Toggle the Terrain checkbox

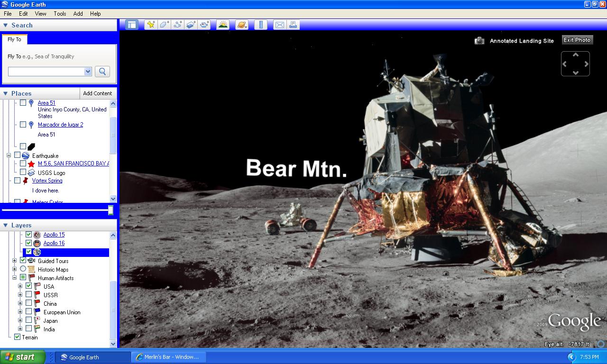[x=17, y=337]
